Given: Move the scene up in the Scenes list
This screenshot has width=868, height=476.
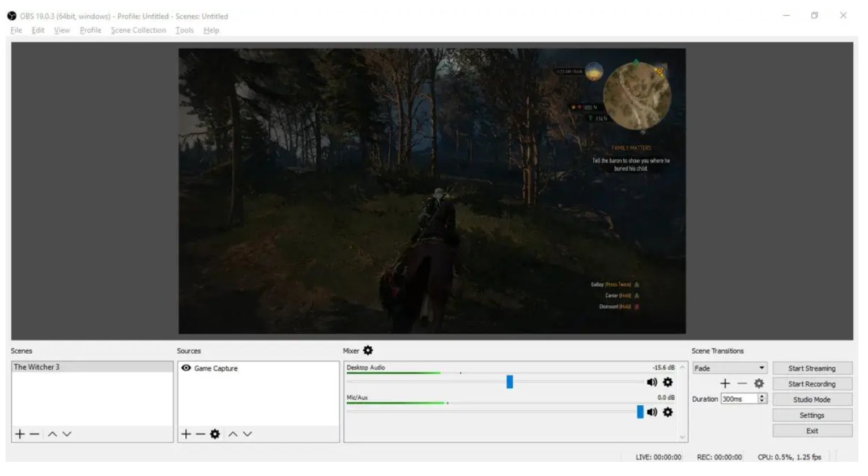Looking at the screenshot, I should click(x=52, y=434).
